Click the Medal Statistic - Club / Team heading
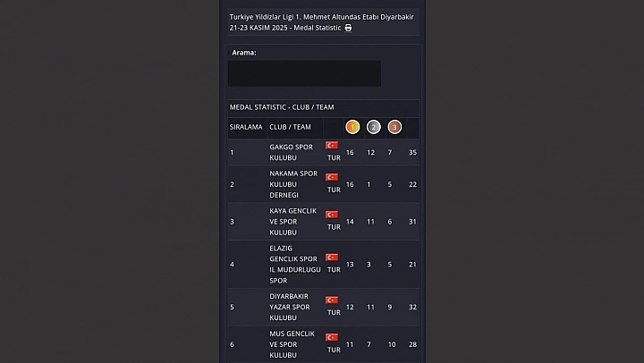644x363 pixels. point(282,107)
